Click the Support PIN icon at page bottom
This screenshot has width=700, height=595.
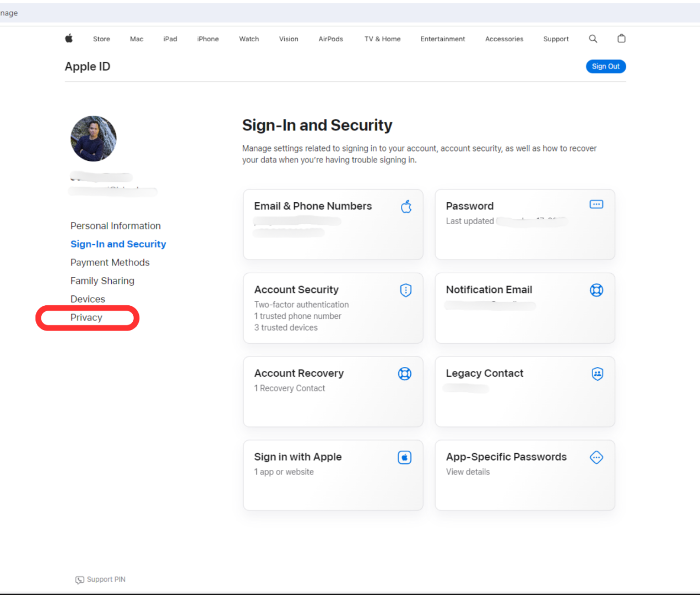click(x=79, y=580)
